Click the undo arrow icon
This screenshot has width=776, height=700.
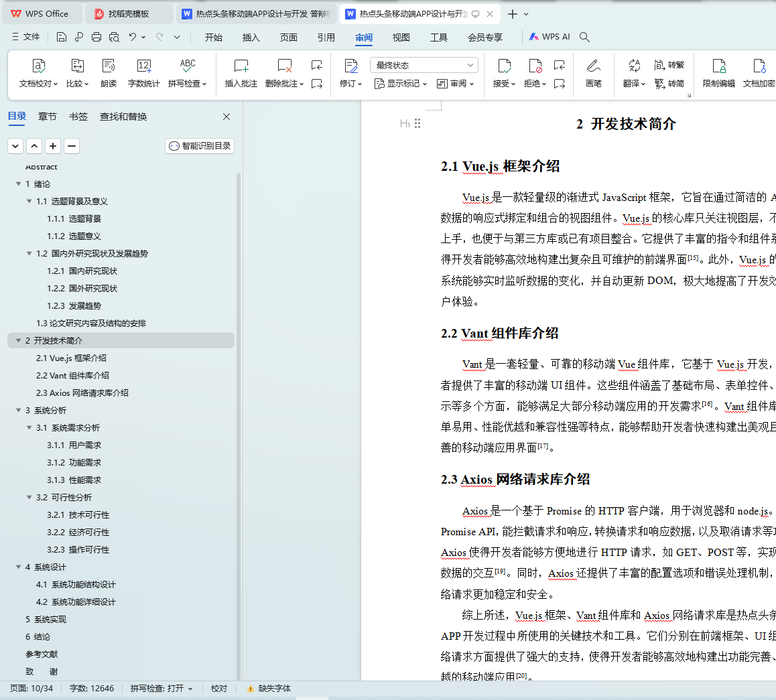point(132,37)
